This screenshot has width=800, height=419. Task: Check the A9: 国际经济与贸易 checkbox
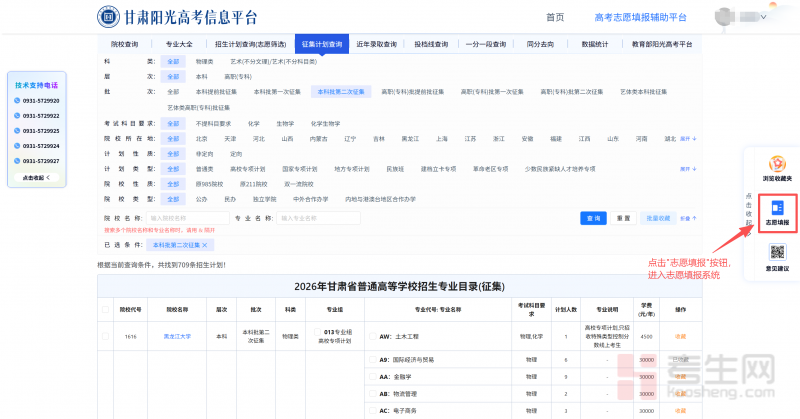372,360
